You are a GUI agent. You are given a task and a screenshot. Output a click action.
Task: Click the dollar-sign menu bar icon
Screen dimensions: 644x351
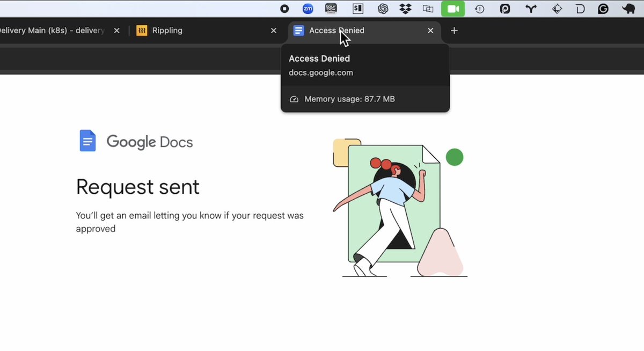pyautogui.click(x=357, y=9)
